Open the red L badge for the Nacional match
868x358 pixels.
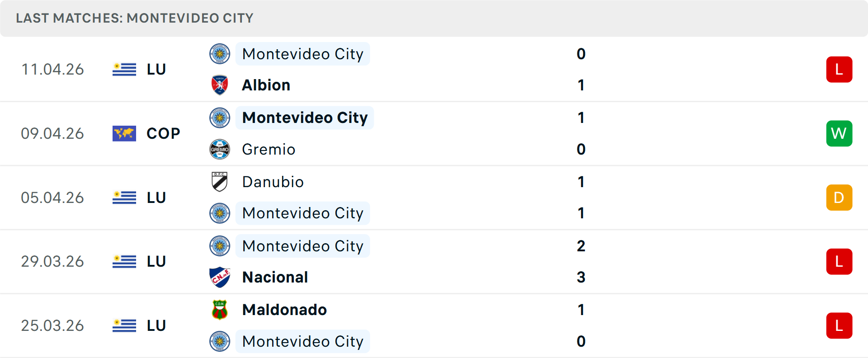pos(839,262)
